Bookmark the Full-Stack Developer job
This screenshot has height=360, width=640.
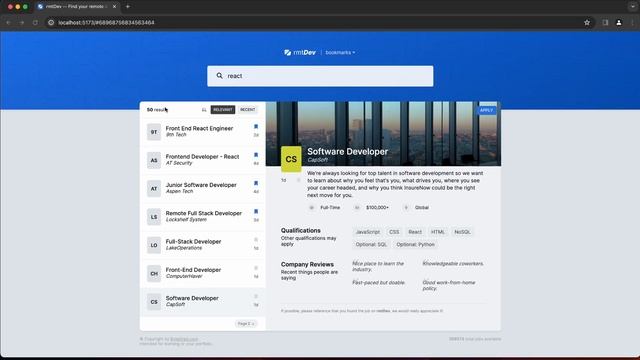point(256,240)
